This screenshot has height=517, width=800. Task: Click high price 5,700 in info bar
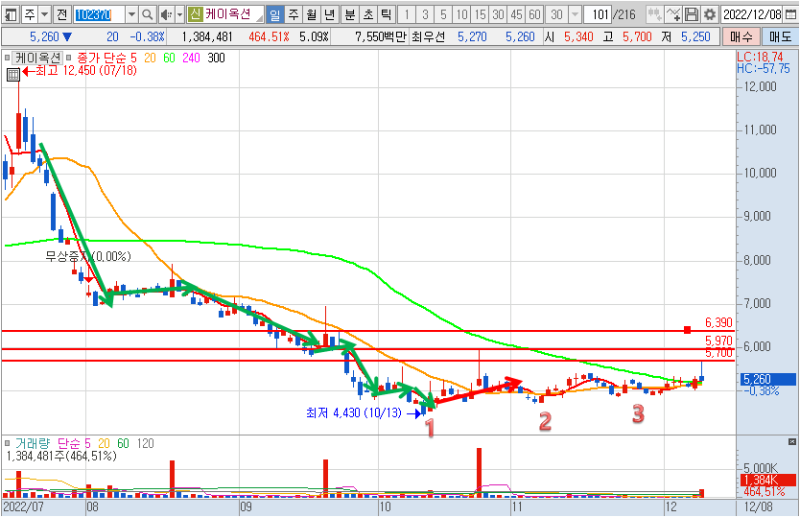[x=637, y=37]
